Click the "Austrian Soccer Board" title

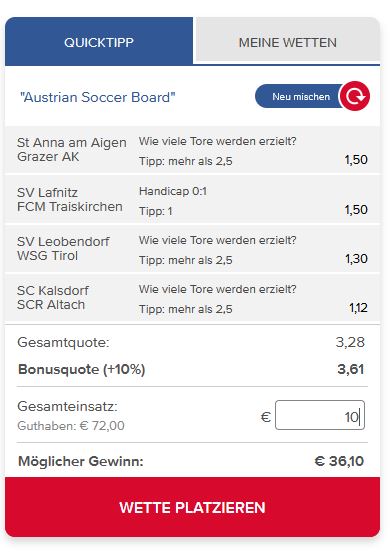click(x=98, y=97)
